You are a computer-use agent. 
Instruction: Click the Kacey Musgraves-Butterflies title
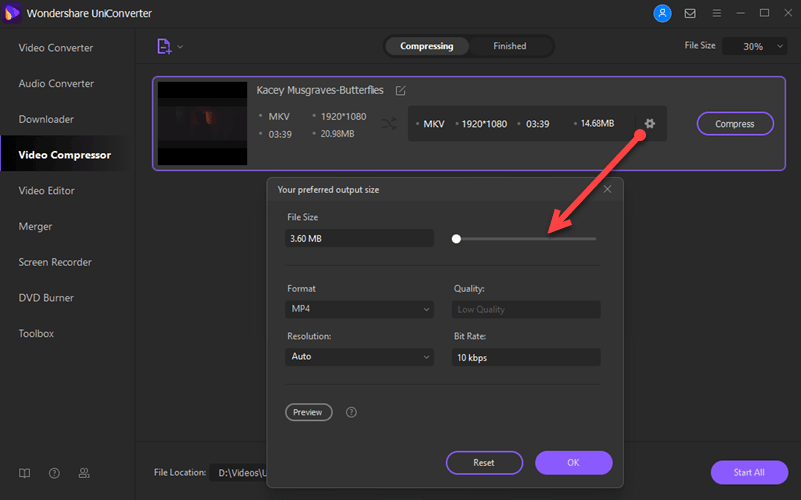[320, 90]
